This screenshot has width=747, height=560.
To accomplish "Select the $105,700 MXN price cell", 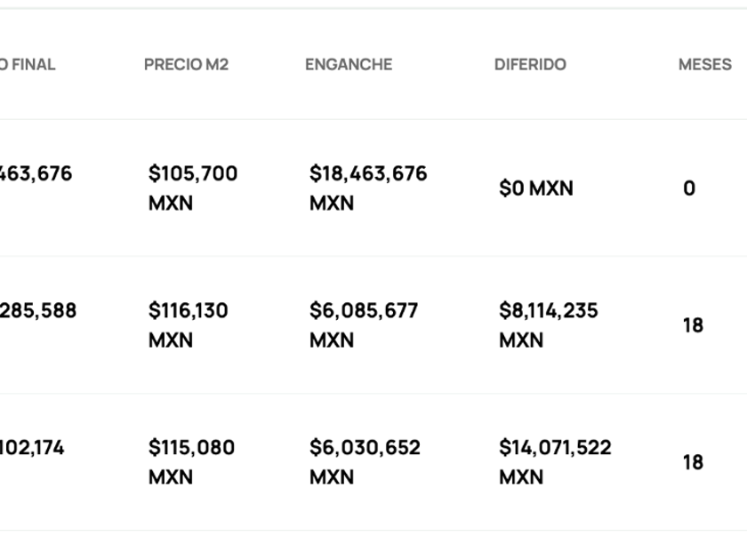I will 193,188.
